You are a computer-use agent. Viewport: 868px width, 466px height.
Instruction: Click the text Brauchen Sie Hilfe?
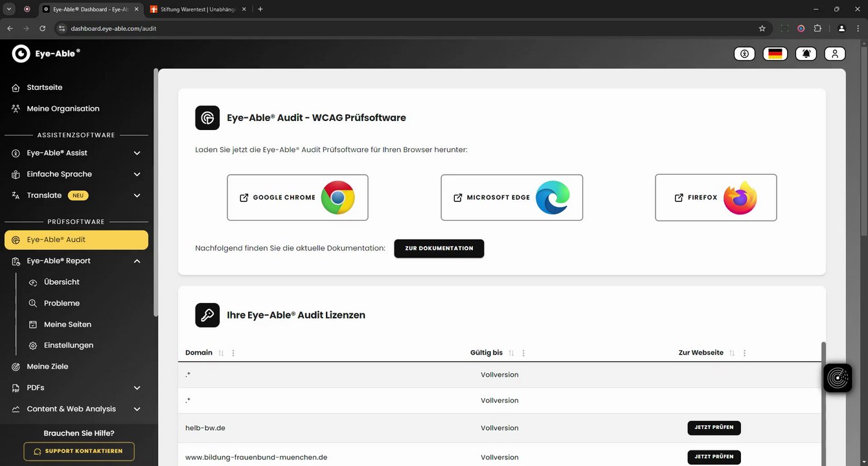point(79,433)
